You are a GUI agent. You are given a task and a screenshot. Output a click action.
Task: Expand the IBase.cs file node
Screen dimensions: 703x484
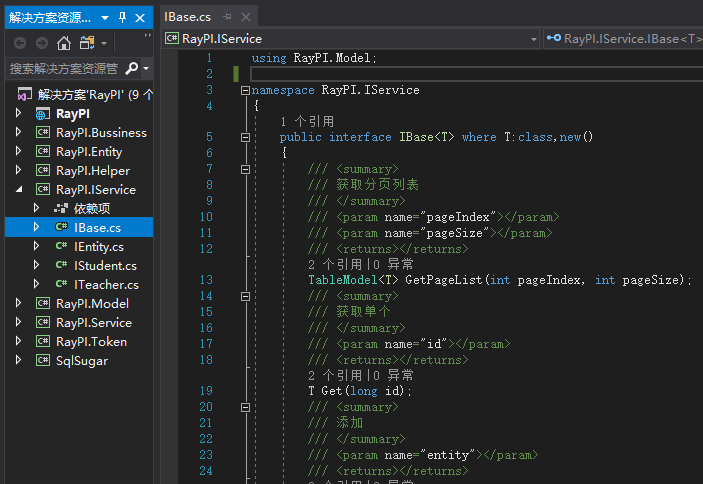click(x=36, y=227)
